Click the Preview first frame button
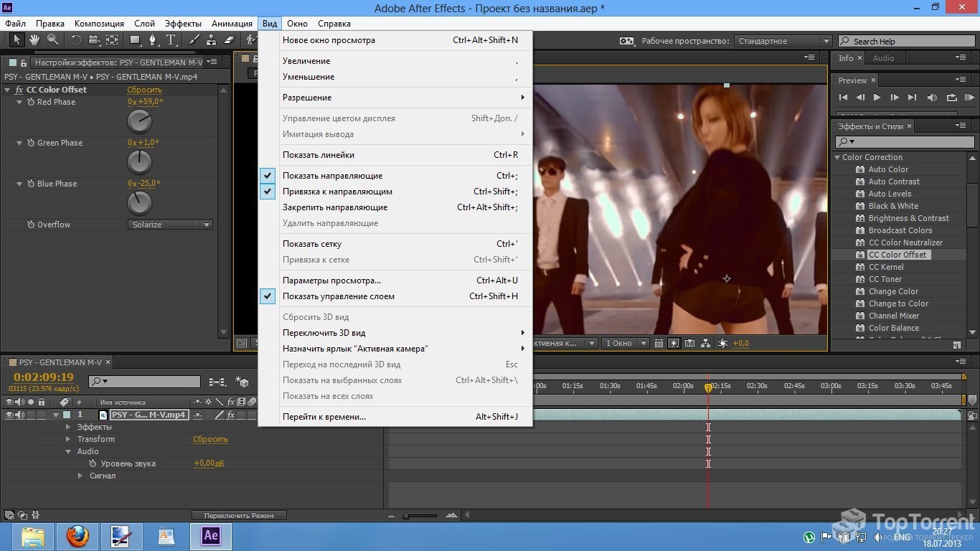Viewport: 980px width, 551px height. tap(843, 98)
